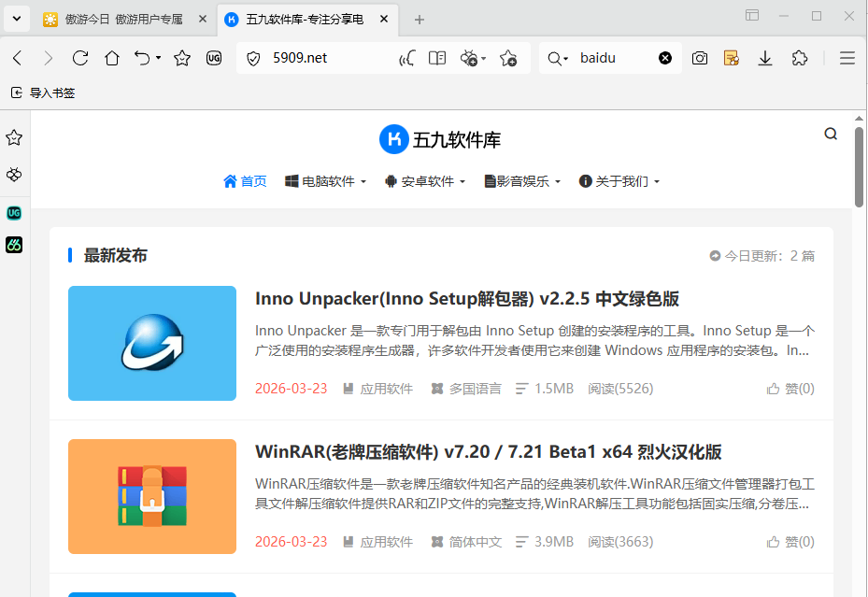Image resolution: width=868 pixels, height=597 pixels.
Task: Open the downloads manager icon
Action: coord(765,58)
